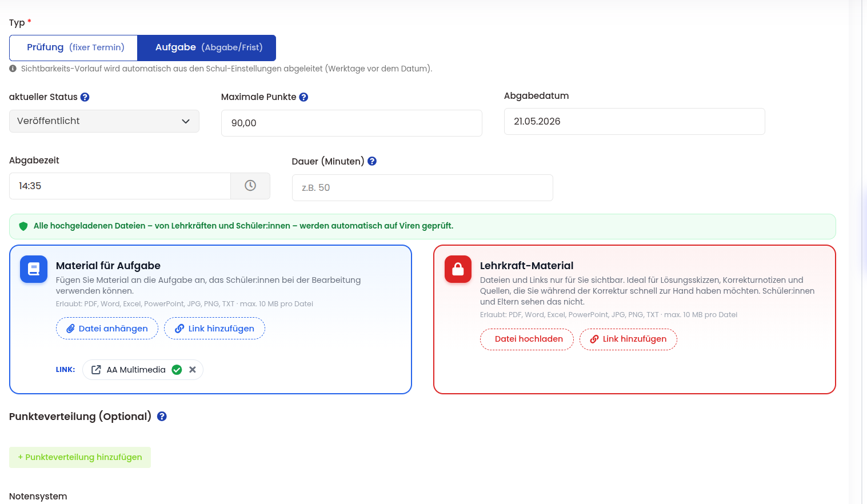Click Datei anhängen button
The image size is (867, 504).
pos(107,329)
